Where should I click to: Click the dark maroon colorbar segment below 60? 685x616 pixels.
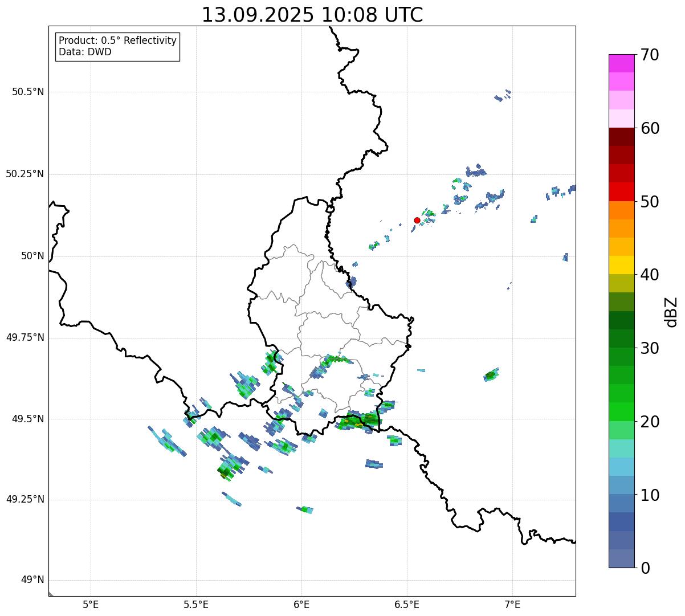pos(621,137)
